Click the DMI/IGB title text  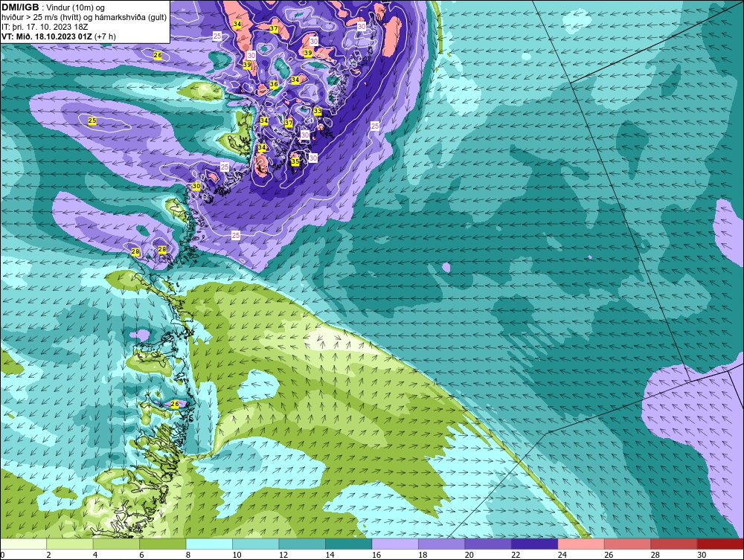click(20, 7)
